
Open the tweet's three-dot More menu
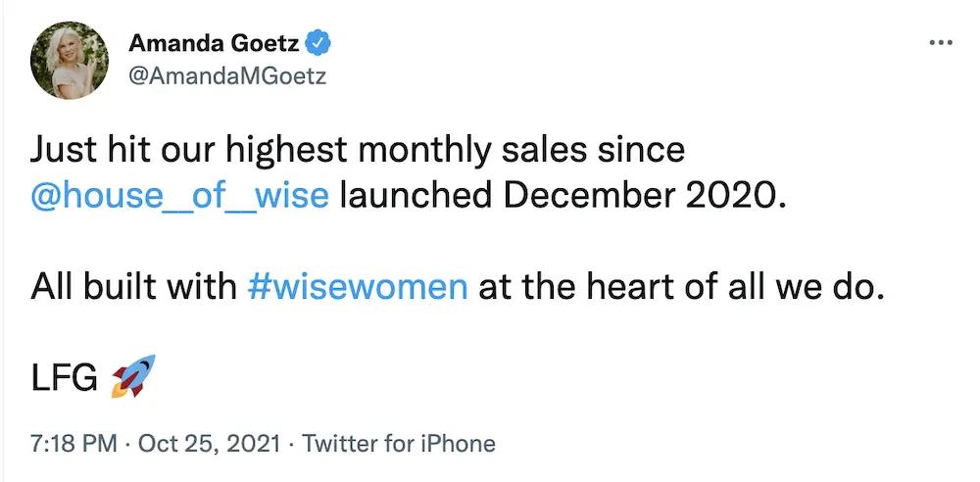coord(940,43)
